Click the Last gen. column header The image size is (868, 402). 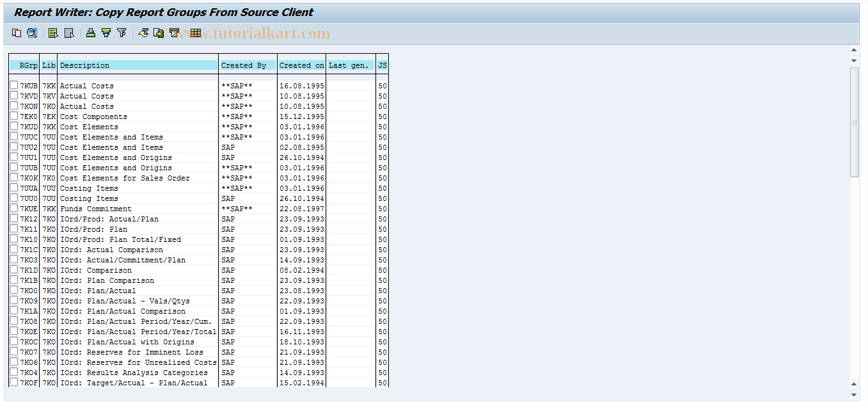coord(349,65)
